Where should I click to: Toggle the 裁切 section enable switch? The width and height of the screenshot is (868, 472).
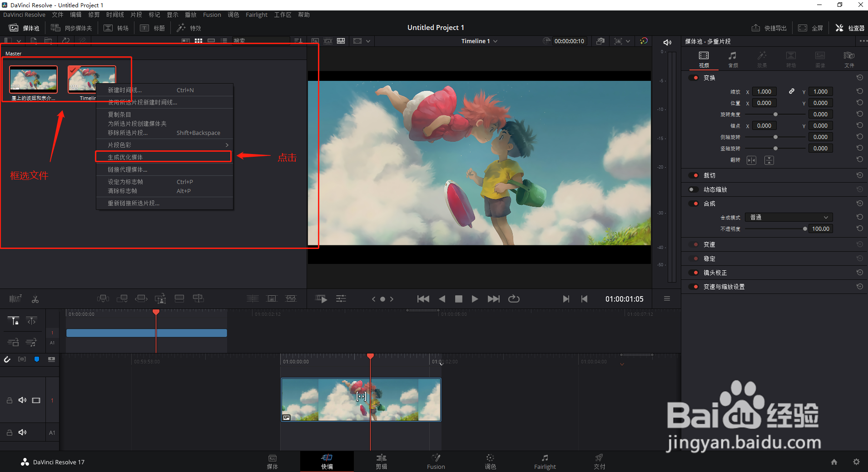point(694,175)
